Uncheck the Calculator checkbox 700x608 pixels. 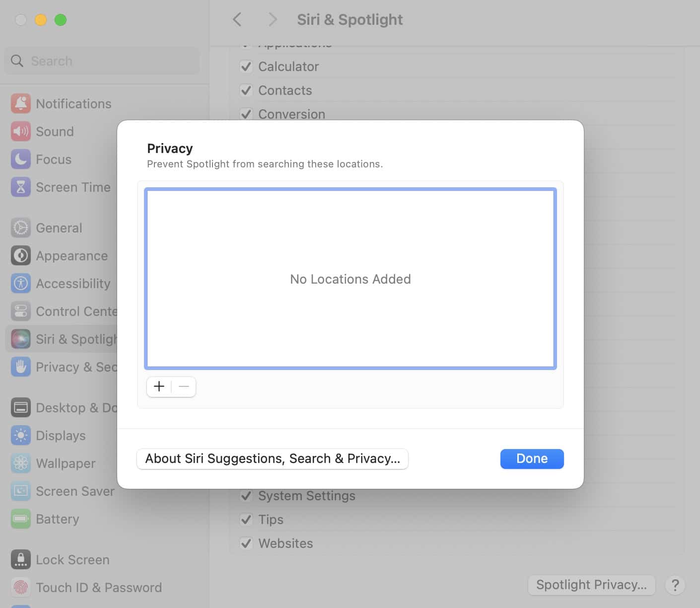pos(246,67)
